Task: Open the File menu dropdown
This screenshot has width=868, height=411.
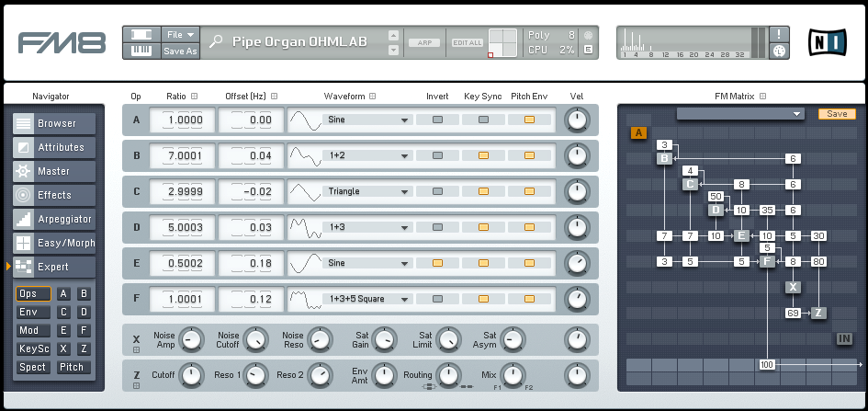Action: [180, 34]
